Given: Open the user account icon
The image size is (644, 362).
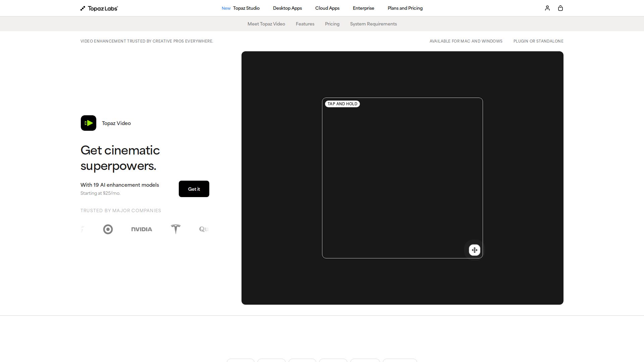Looking at the screenshot, I should (547, 8).
